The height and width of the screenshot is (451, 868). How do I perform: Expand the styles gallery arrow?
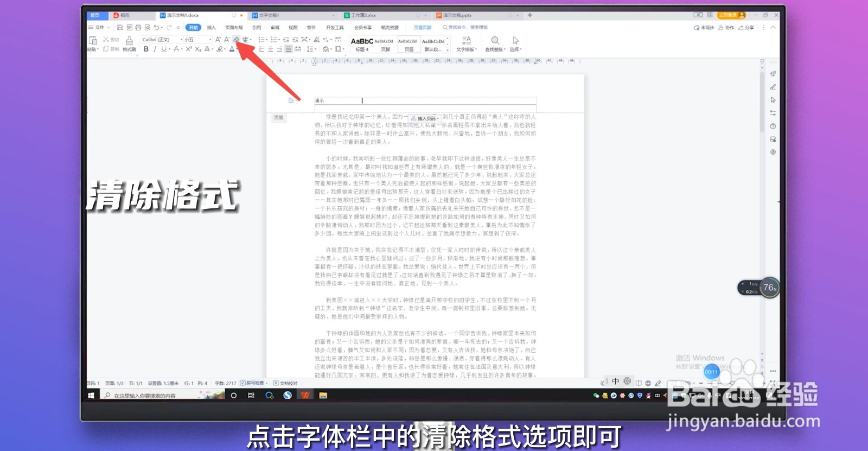pyautogui.click(x=448, y=49)
